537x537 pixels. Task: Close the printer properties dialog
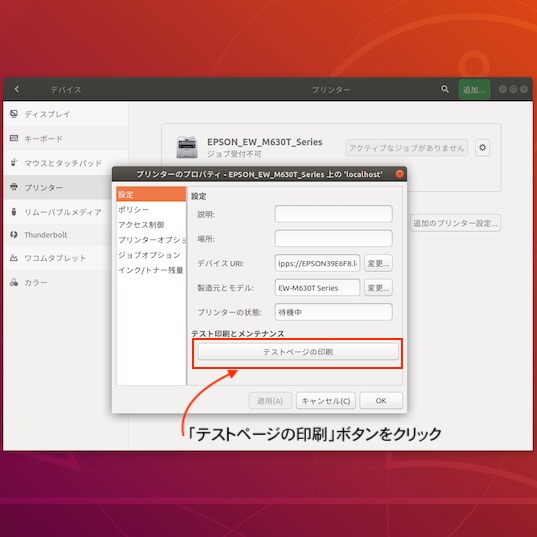coord(399,174)
